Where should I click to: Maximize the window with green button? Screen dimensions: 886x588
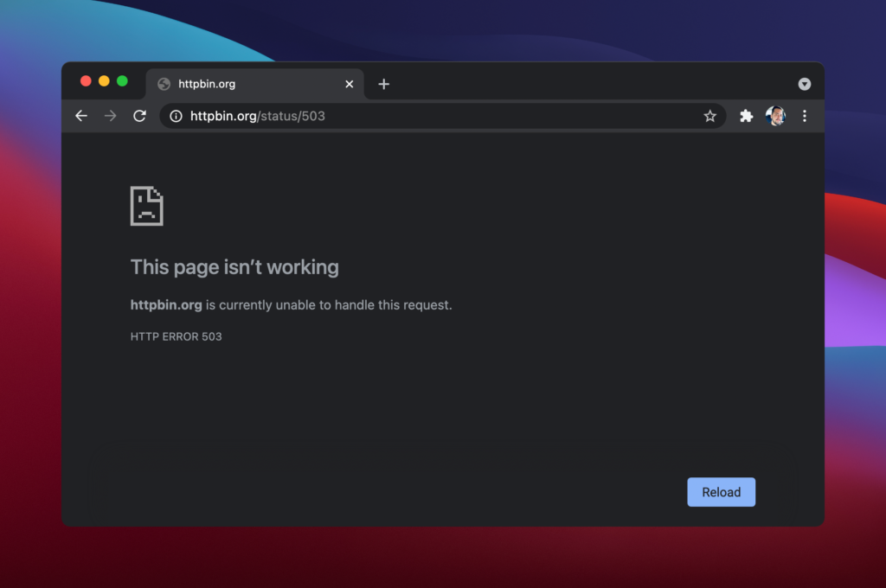tap(122, 81)
